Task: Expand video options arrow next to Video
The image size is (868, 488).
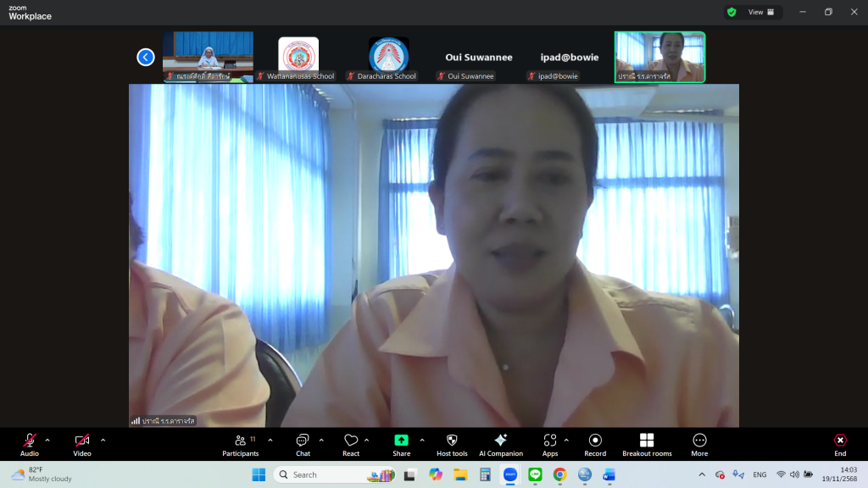Action: (x=103, y=440)
